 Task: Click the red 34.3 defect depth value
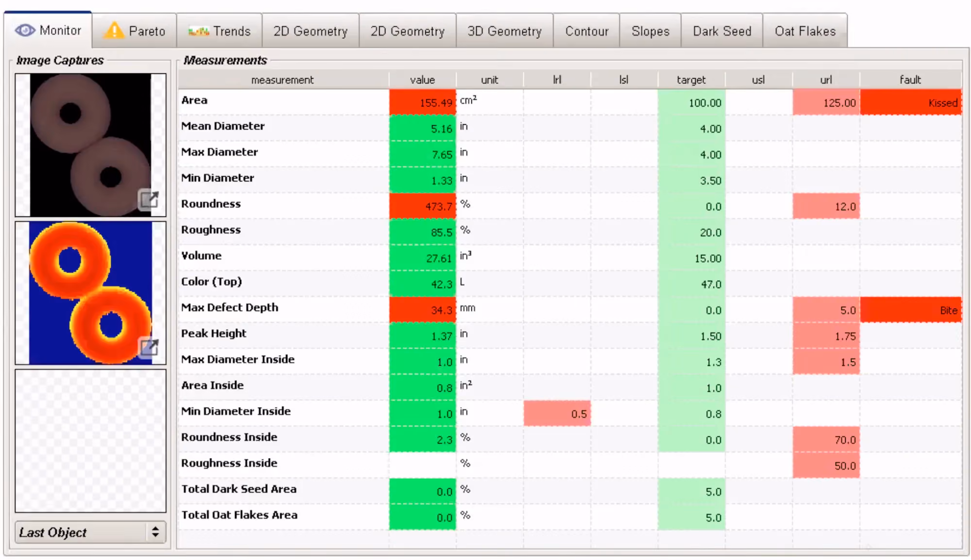pos(422,310)
